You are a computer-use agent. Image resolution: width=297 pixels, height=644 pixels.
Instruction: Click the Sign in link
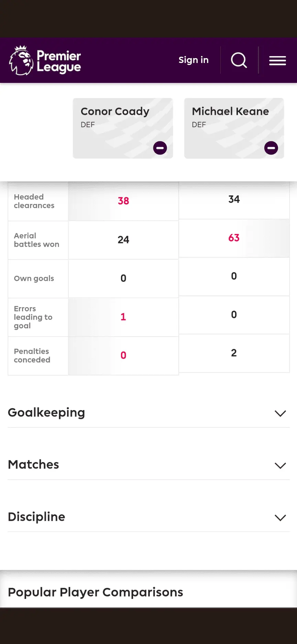[194, 60]
